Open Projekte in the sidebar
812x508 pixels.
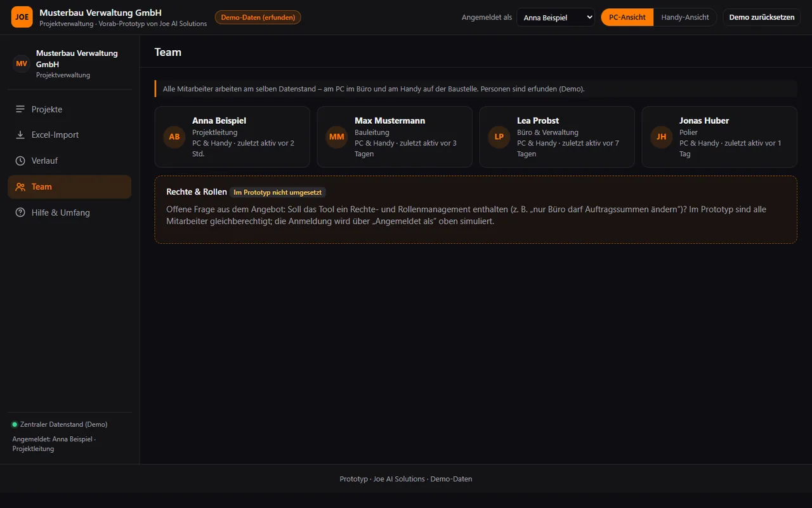tap(70, 109)
